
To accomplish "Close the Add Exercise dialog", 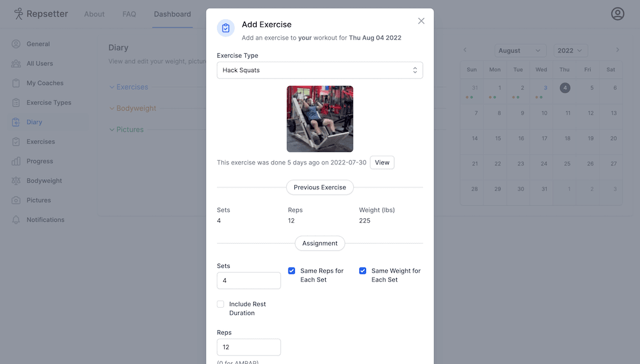I will (x=421, y=21).
